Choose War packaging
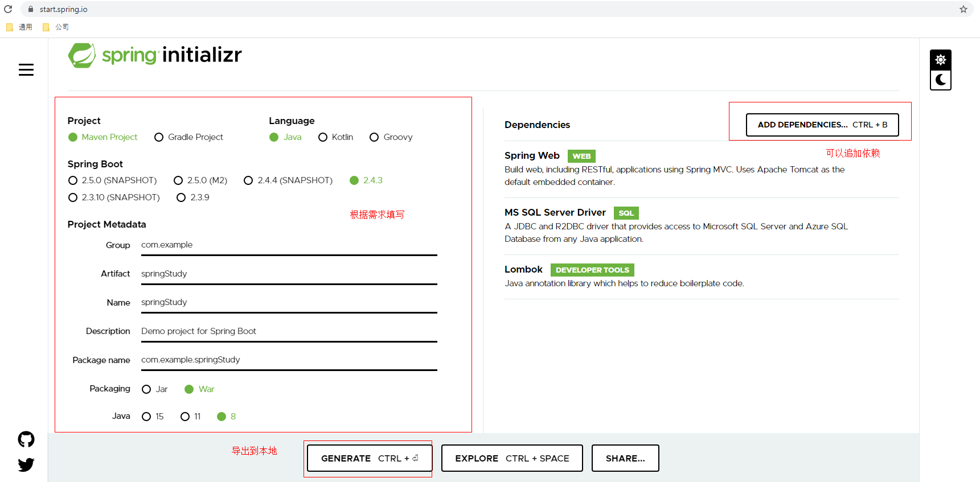This screenshot has height=482, width=980. [199, 389]
